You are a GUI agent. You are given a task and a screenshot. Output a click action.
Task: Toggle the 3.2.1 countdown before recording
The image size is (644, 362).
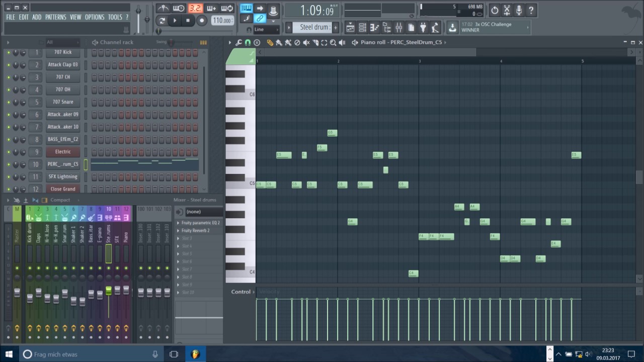pos(195,9)
